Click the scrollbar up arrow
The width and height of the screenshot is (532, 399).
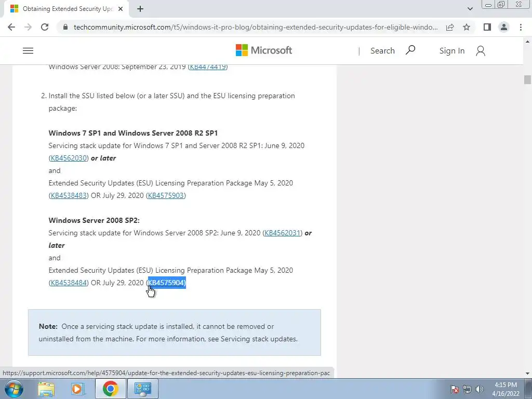point(527,42)
